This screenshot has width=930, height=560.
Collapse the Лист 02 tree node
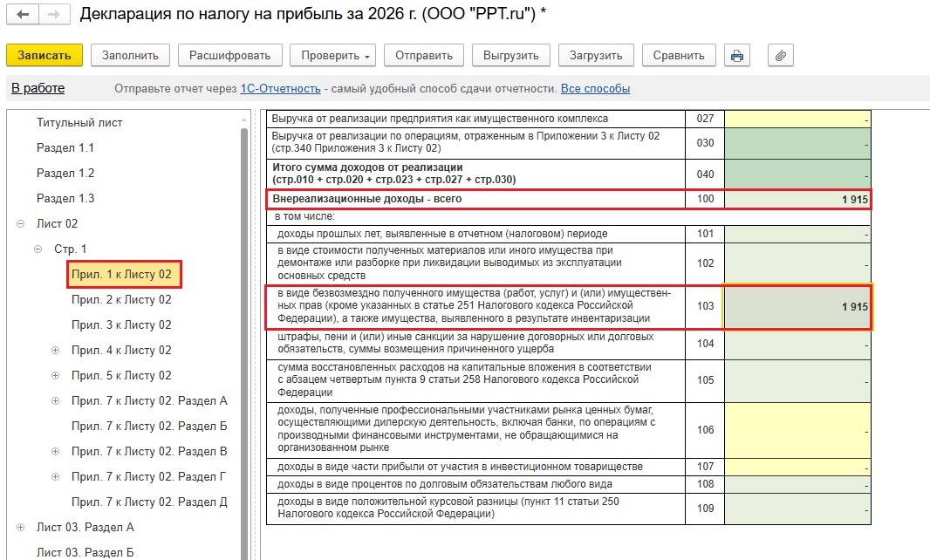point(21,223)
